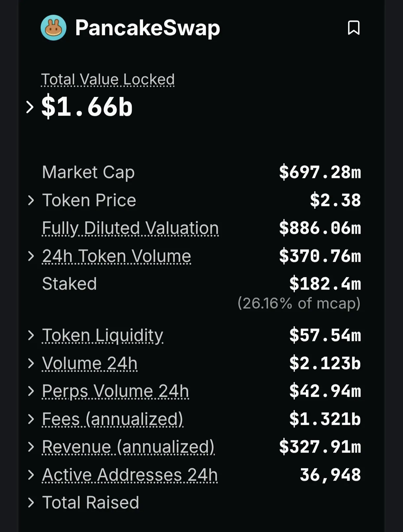This screenshot has height=532, width=403.
Task: Click the Fully Diluted Valuation label
Action: point(130,228)
